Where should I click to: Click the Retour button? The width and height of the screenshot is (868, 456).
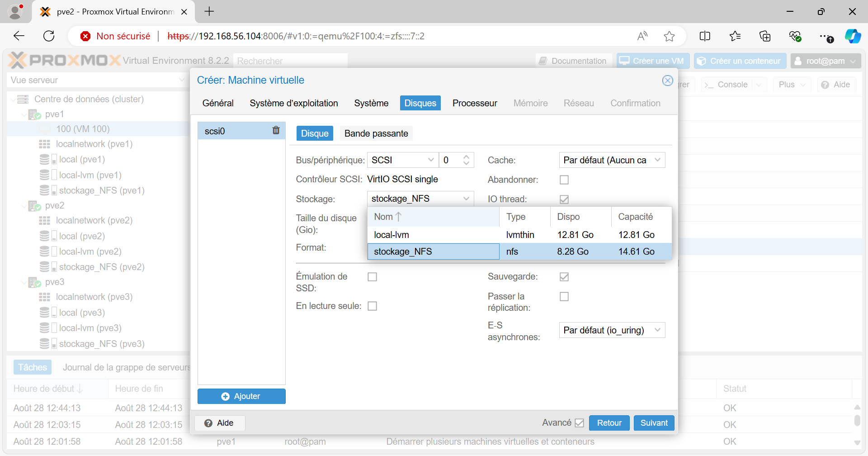click(609, 423)
